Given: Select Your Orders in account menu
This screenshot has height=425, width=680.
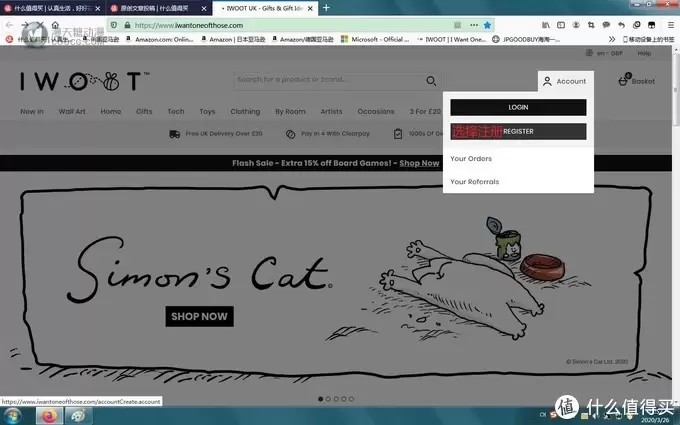Looking at the screenshot, I should (x=471, y=158).
